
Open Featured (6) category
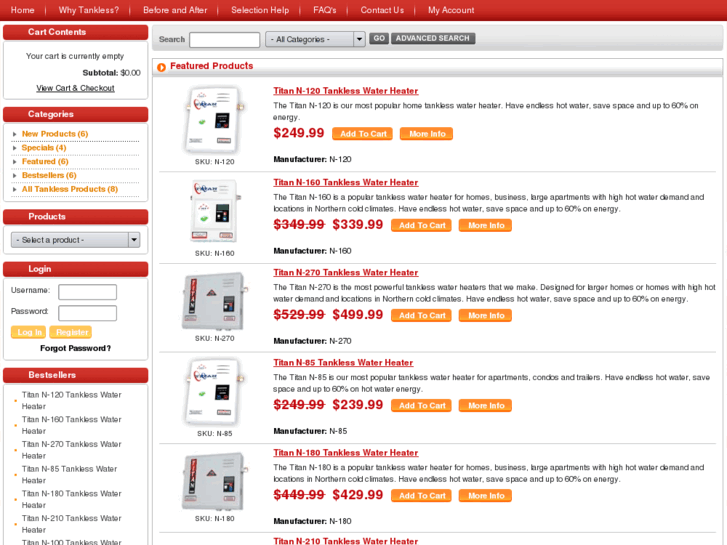(x=45, y=161)
